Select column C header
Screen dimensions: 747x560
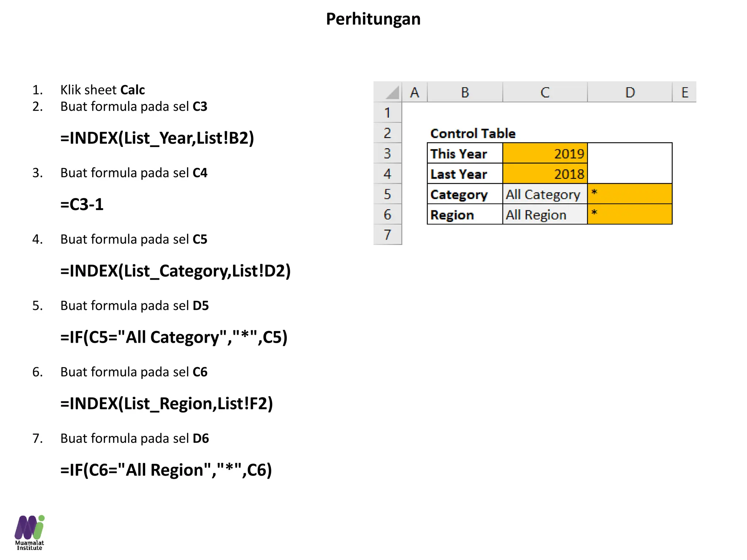(x=545, y=92)
